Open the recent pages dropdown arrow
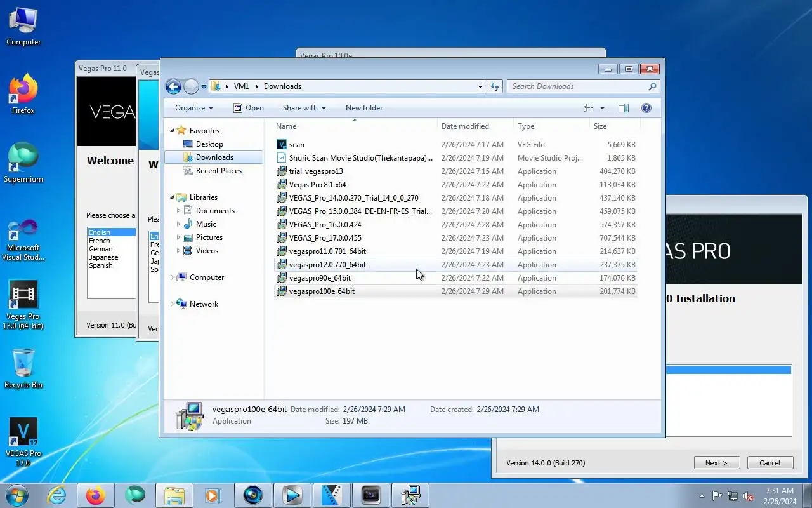The image size is (812, 508). coord(204,86)
